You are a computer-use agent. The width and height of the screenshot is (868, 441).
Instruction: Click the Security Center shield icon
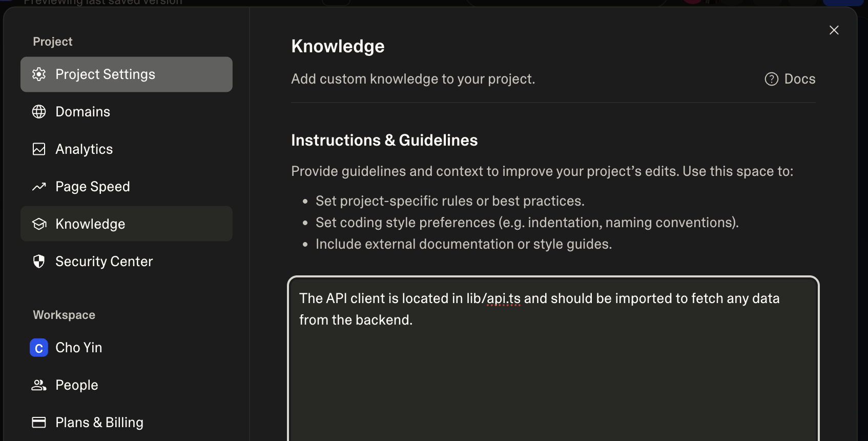click(39, 261)
